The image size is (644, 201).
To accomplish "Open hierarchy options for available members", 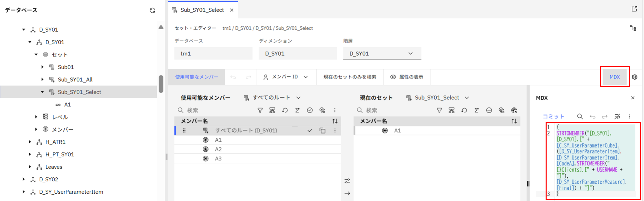I will (x=272, y=110).
